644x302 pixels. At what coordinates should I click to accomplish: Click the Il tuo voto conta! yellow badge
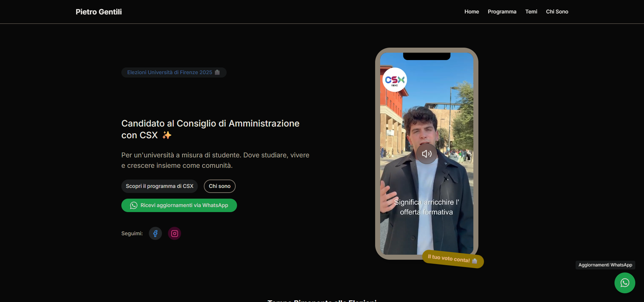pos(453,259)
